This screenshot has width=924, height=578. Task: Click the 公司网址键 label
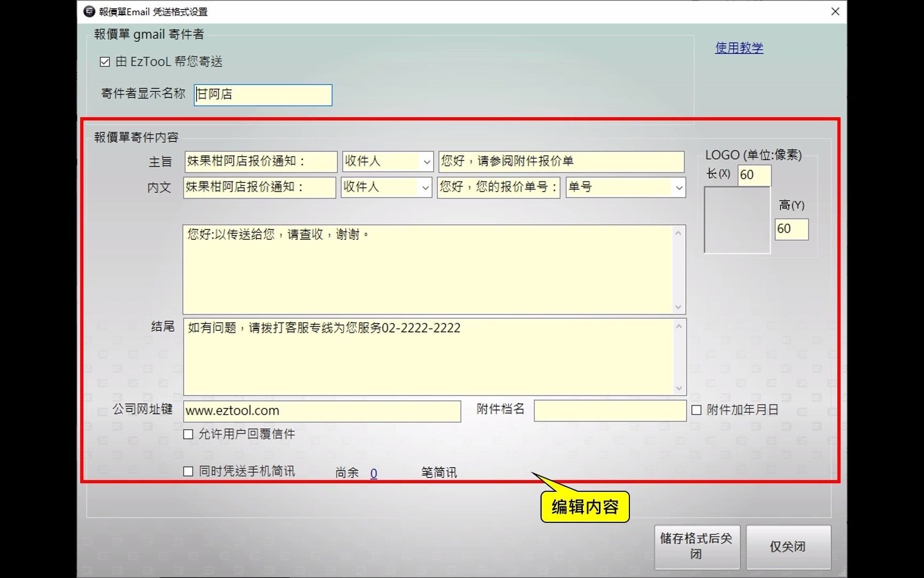(x=142, y=409)
